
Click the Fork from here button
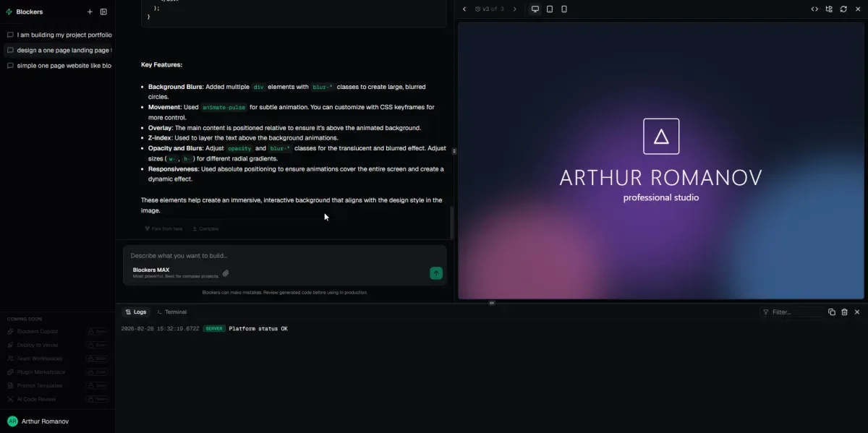(x=163, y=228)
